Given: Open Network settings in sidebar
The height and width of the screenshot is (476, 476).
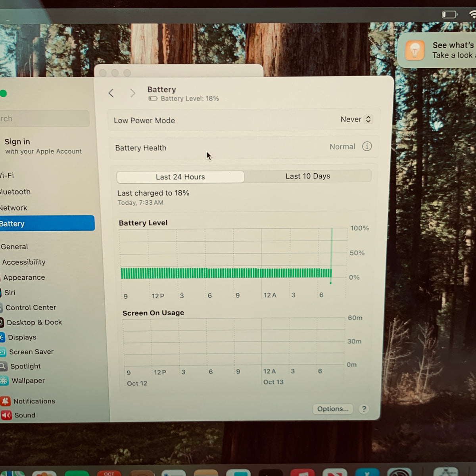Looking at the screenshot, I should coord(13,208).
